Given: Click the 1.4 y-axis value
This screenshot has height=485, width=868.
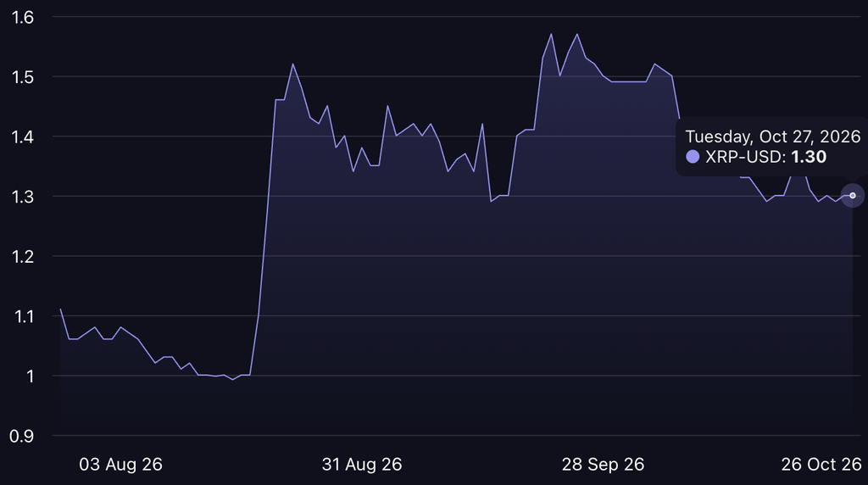Looking at the screenshot, I should tap(23, 137).
